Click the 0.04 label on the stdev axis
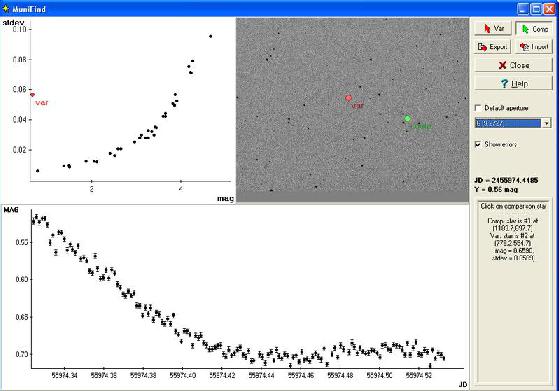 [x=20, y=120]
